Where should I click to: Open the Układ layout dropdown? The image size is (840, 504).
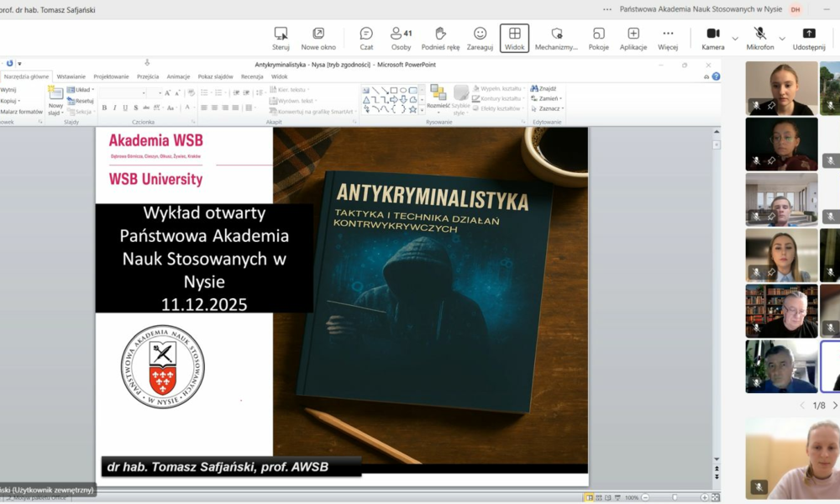(x=84, y=89)
